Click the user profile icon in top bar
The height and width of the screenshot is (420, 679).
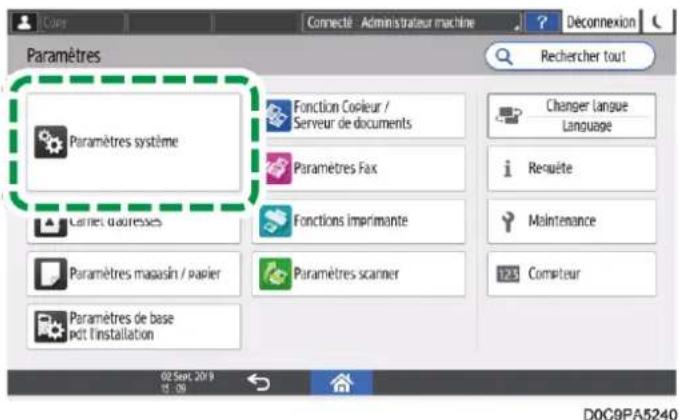pos(24,22)
